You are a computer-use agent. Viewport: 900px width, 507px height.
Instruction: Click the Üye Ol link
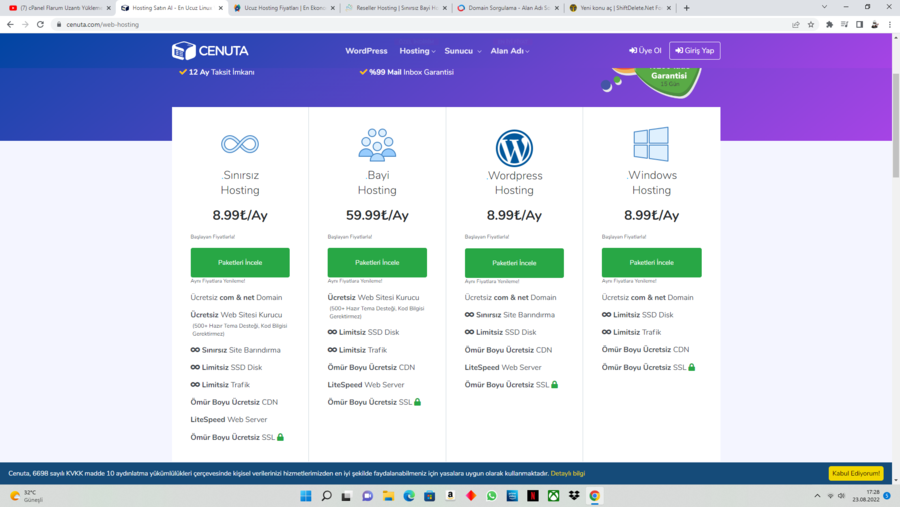(x=645, y=51)
